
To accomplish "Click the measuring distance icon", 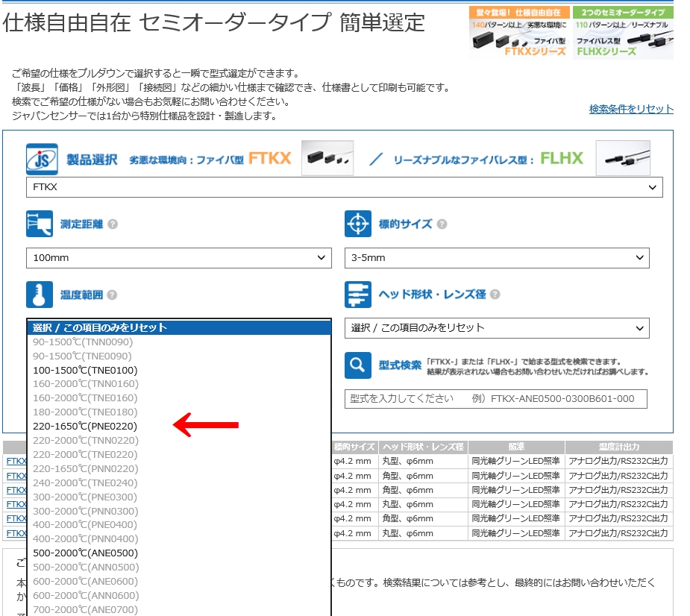I will coord(40,224).
